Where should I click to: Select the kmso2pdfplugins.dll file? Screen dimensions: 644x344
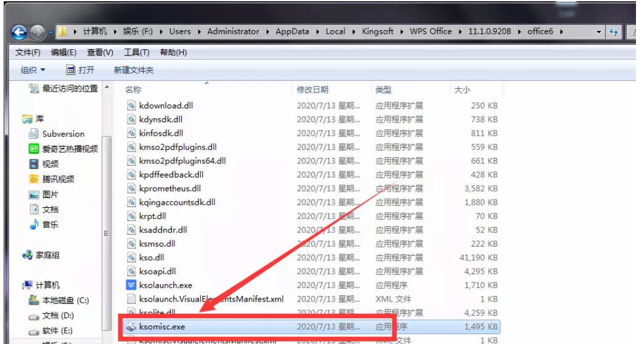click(178, 147)
